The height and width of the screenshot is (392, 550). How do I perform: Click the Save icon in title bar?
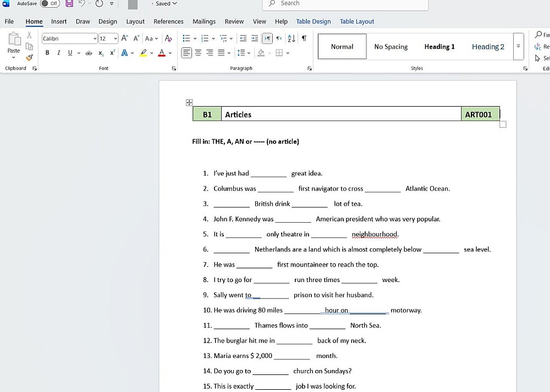(x=69, y=4)
